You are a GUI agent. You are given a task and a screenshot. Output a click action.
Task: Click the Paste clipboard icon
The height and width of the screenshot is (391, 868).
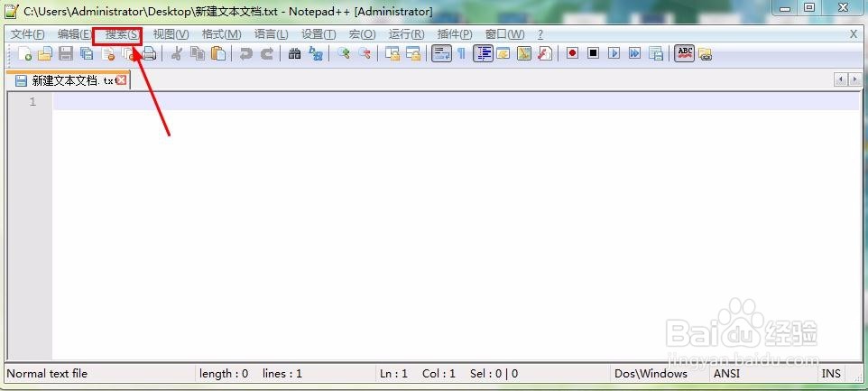(x=218, y=53)
